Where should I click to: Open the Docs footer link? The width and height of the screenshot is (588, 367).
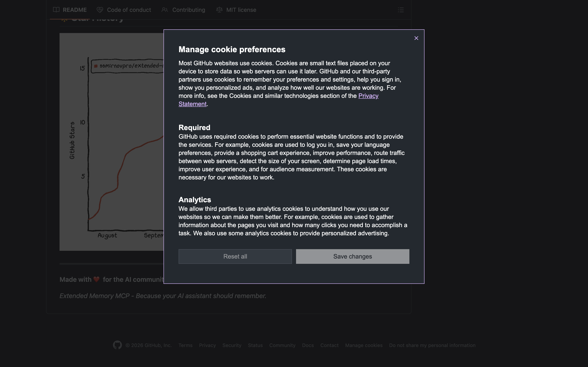pos(308,345)
